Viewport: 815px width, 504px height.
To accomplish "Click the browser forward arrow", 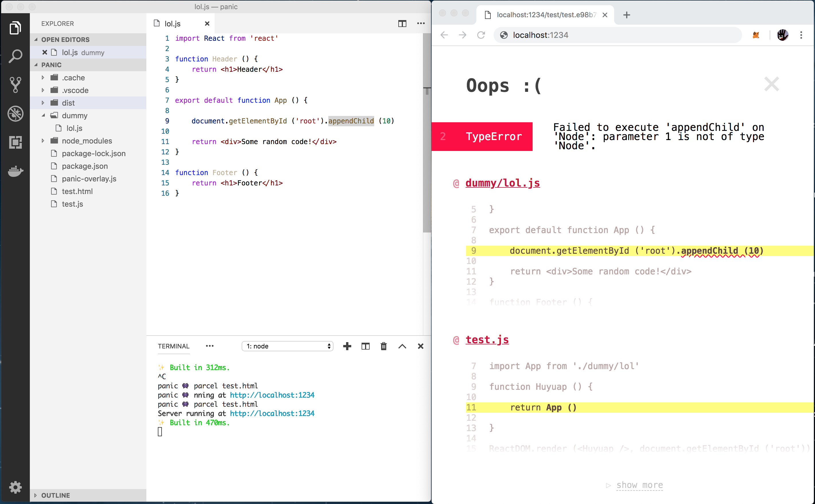I will point(463,35).
